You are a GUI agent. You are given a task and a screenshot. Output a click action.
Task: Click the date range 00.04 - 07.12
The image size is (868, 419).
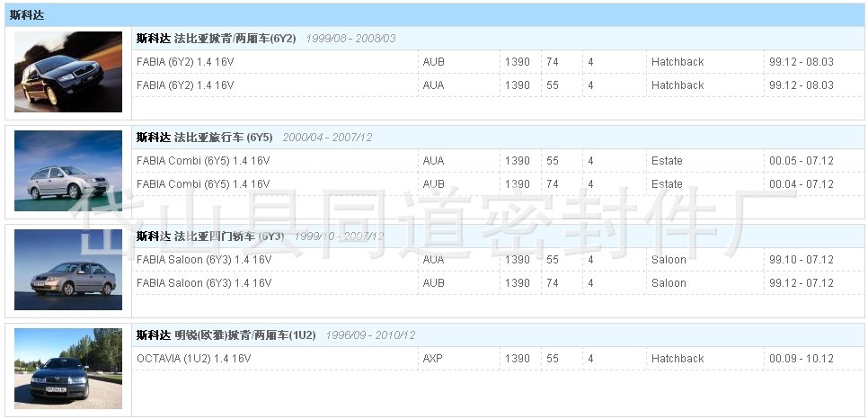pos(801,184)
